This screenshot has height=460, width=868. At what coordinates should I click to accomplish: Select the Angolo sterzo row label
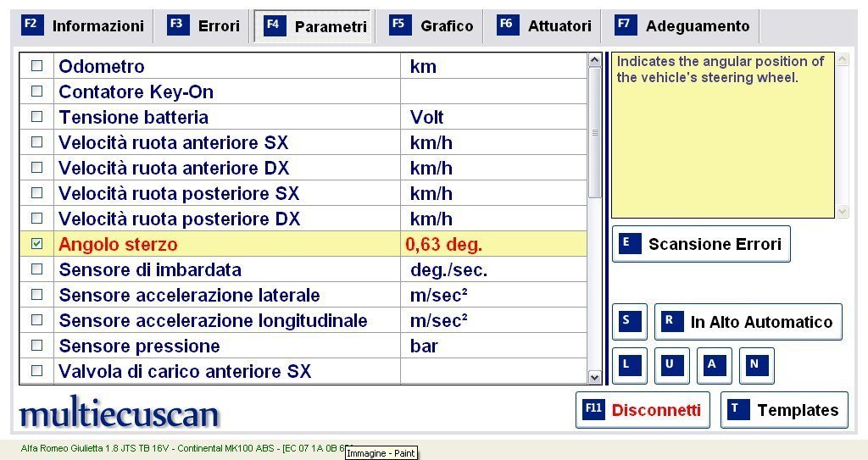pos(118,244)
